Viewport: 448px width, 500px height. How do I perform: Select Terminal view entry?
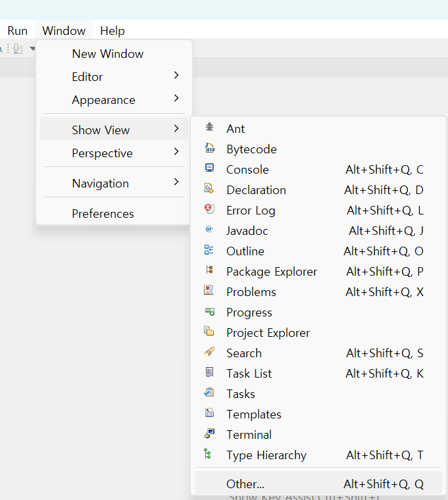318,435
